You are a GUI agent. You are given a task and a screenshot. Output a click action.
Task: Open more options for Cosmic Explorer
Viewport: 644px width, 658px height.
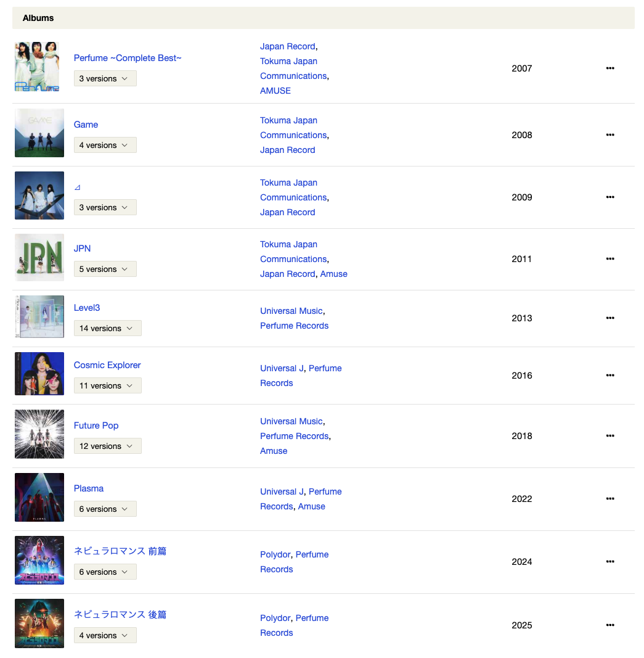(610, 375)
